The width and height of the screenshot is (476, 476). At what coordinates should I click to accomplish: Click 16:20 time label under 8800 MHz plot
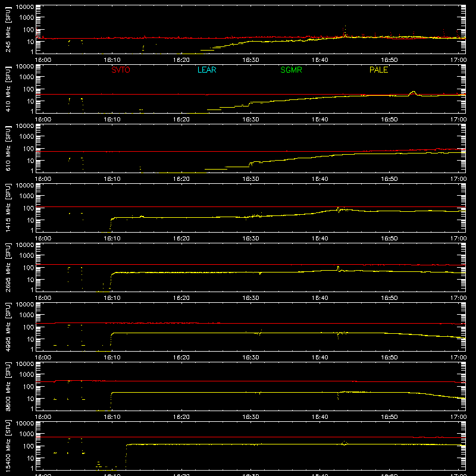click(181, 417)
